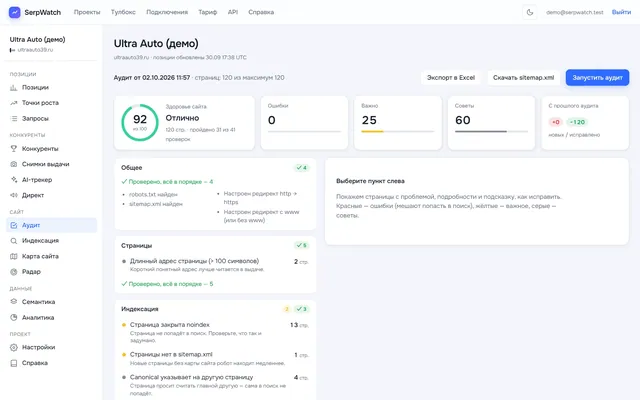This screenshot has width=640, height=400.
Task: Click the site health score 92 ring
Action: (x=140, y=122)
